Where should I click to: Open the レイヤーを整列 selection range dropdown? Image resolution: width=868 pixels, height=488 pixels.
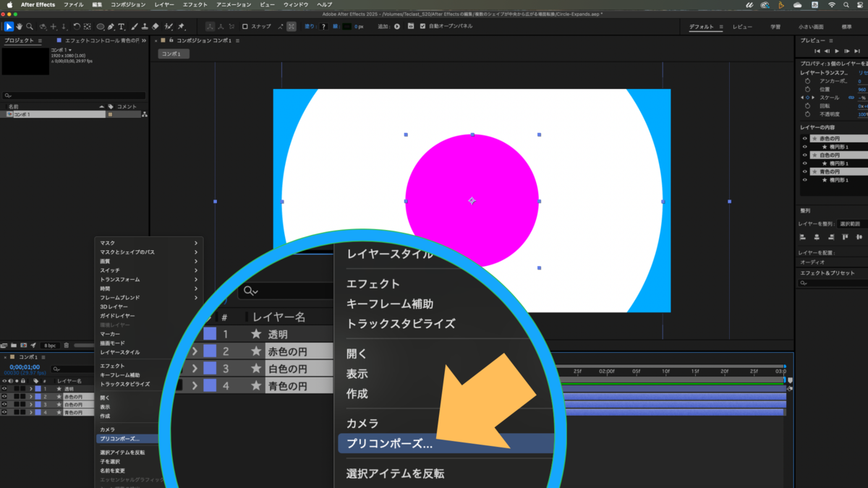click(851, 224)
